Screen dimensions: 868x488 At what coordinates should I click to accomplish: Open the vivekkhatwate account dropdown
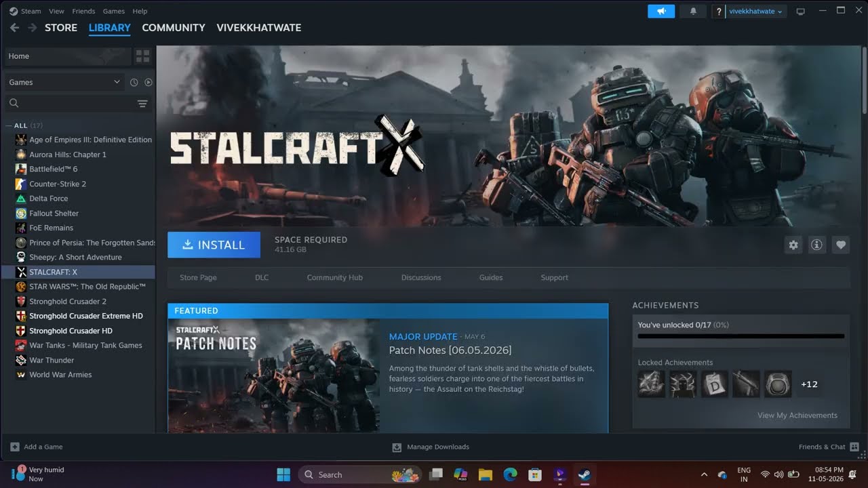pos(755,12)
